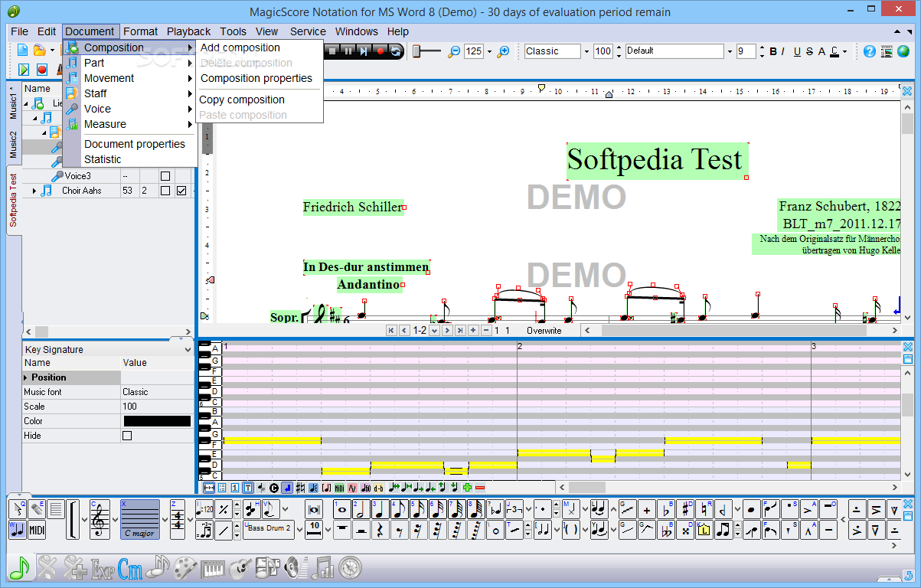
Task: Click the painter's palette icon in bottom bar
Action: [185, 567]
